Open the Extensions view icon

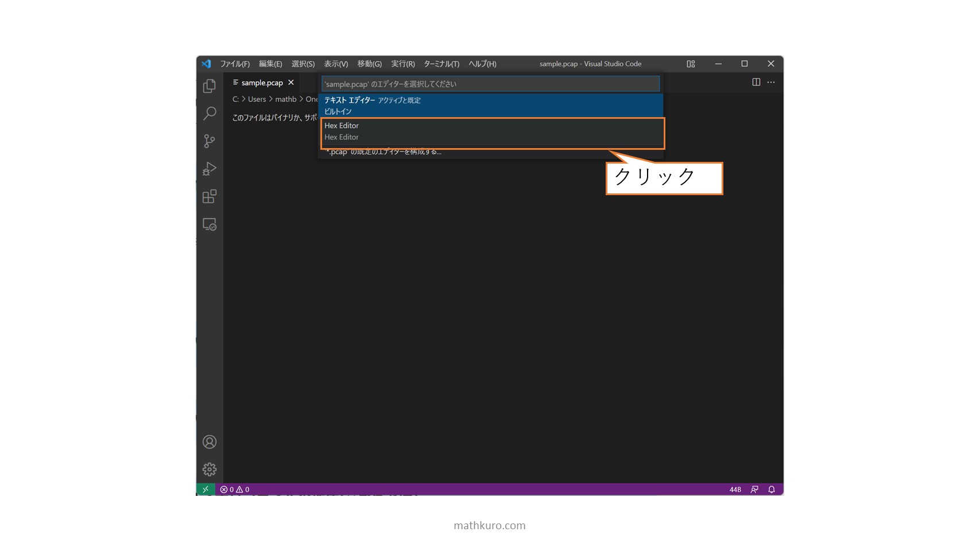(210, 196)
